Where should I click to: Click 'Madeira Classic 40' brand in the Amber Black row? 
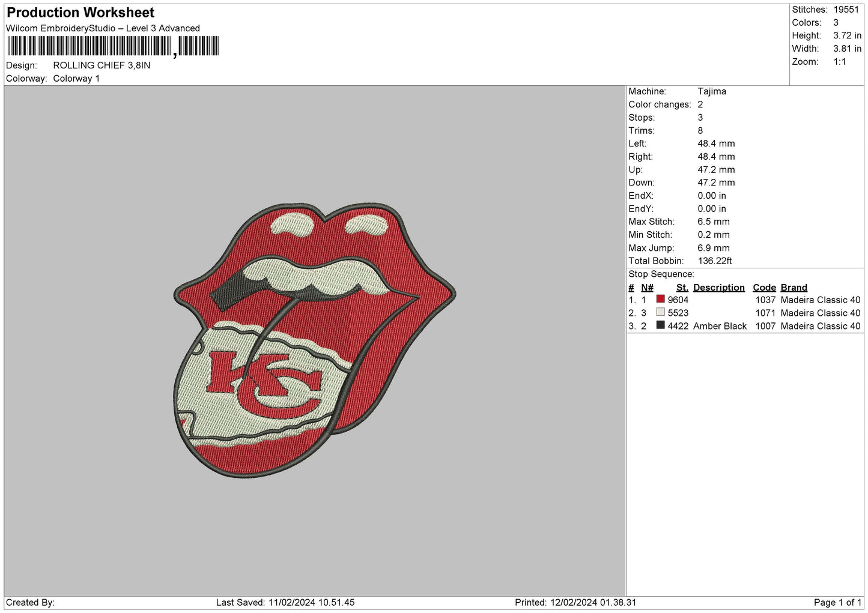[821, 326]
